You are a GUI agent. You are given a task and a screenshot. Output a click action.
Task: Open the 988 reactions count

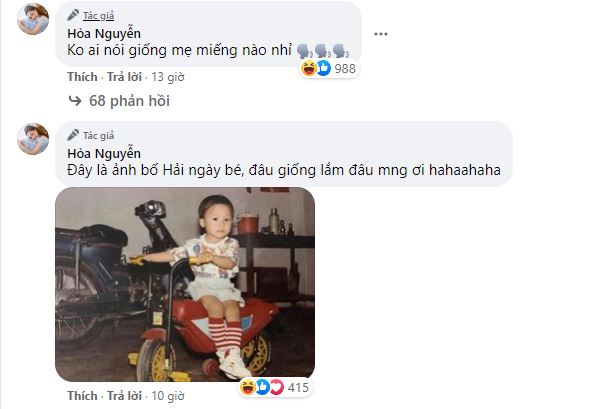point(345,69)
